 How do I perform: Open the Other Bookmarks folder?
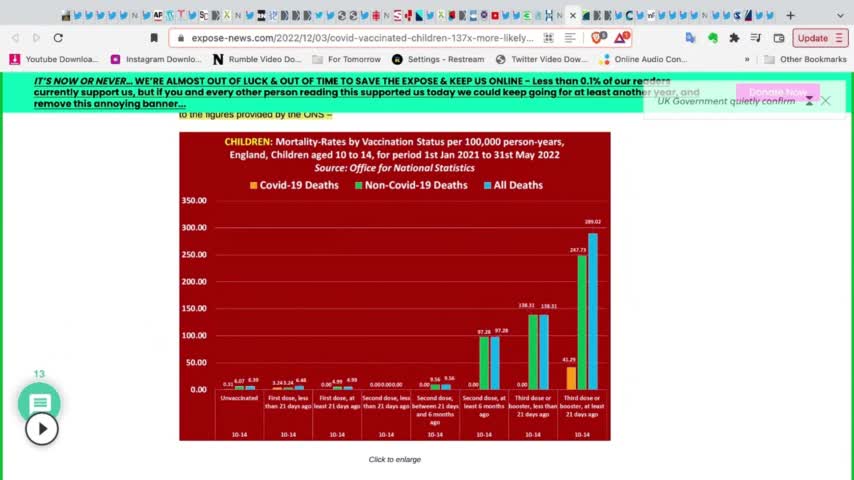click(805, 59)
